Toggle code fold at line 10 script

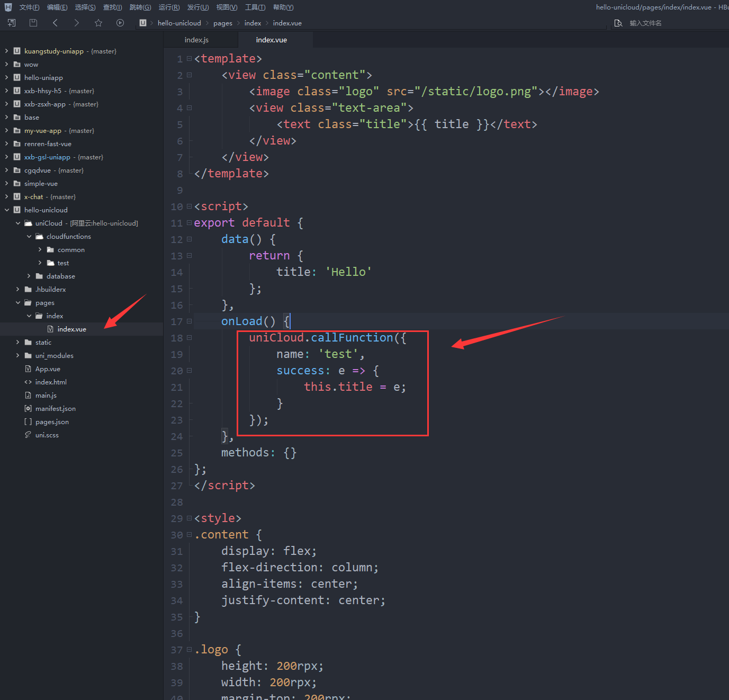pos(189,207)
